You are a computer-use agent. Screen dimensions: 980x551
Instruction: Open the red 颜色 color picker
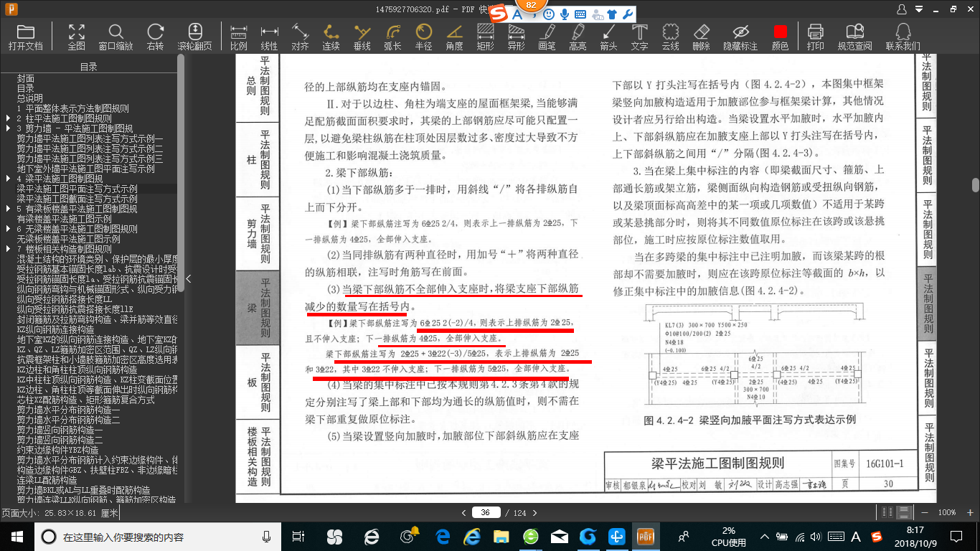point(780,37)
